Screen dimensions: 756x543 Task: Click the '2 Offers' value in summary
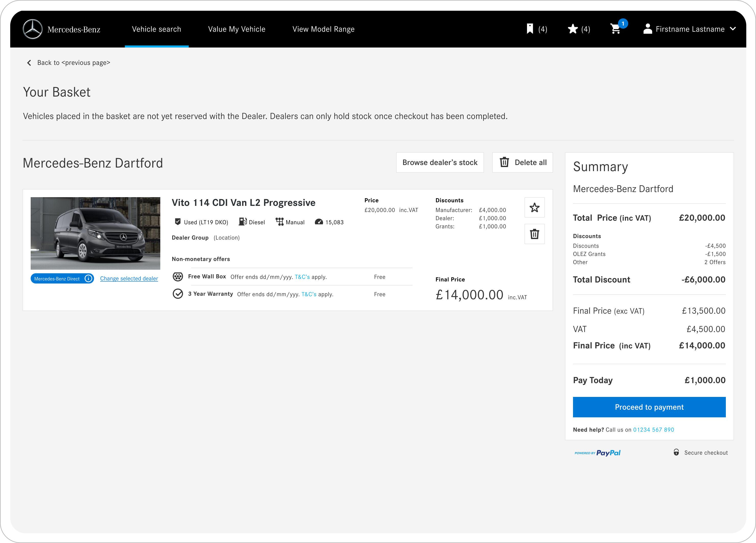[x=715, y=262]
